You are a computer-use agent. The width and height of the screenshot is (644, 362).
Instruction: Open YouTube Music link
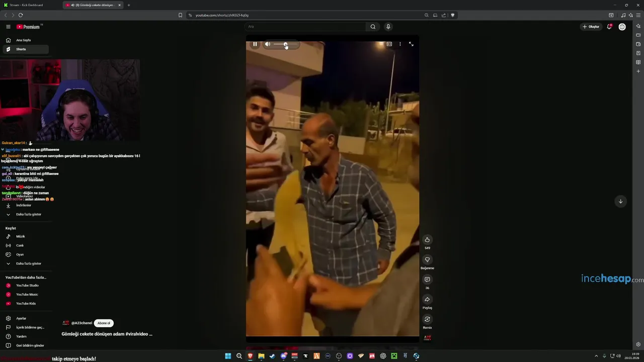[25, 295]
